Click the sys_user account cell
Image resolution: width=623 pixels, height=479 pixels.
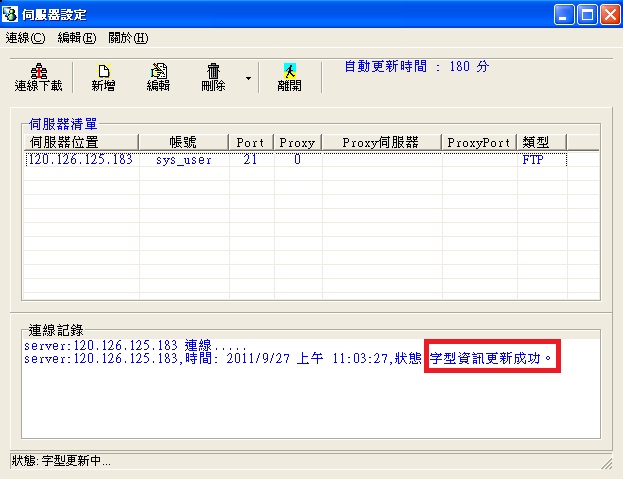[x=184, y=160]
